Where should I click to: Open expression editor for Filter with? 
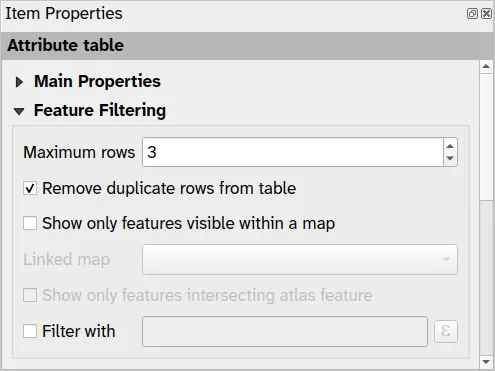point(446,332)
